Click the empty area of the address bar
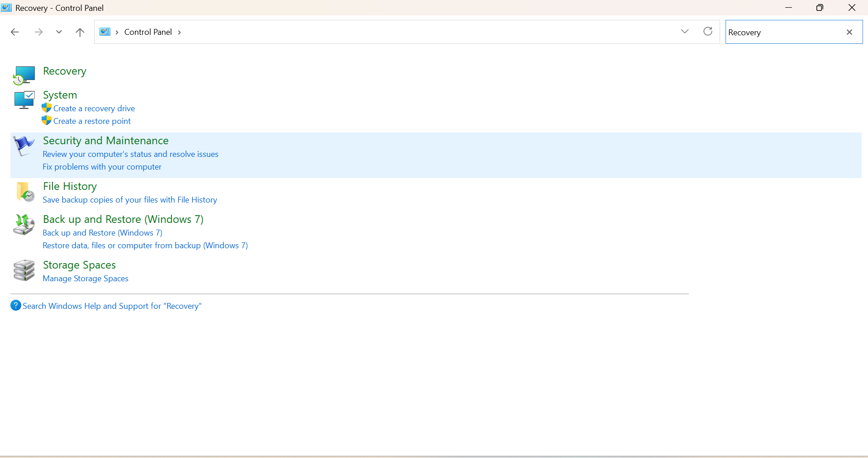The width and height of the screenshot is (868, 458). 430,32
